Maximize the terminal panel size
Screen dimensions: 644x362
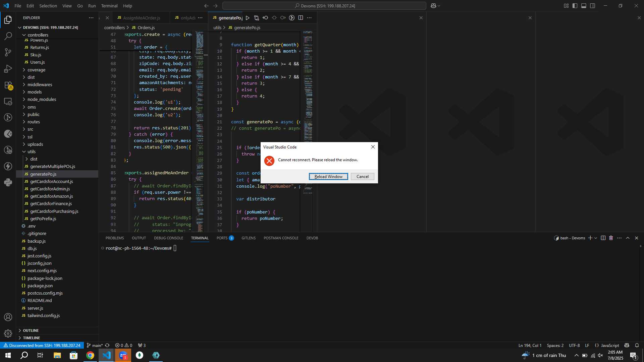coord(628,238)
